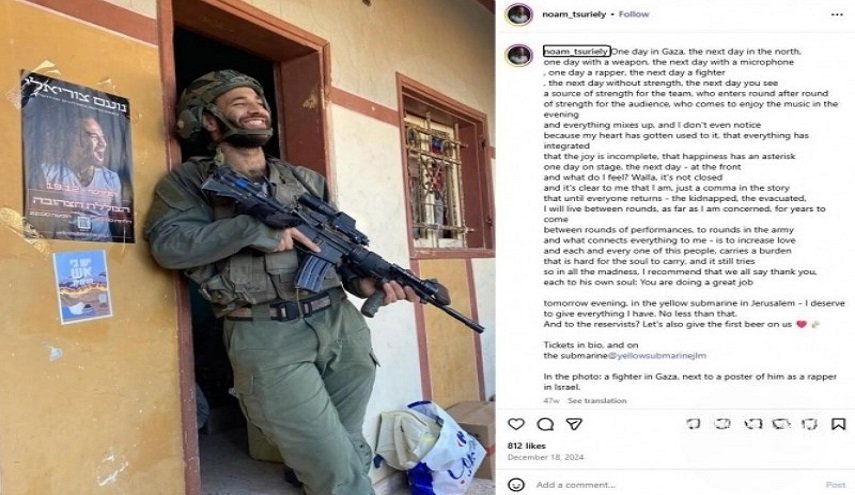Open noam_tsuriely username in the post header
Screen dimensions: 855x495
[574, 14]
